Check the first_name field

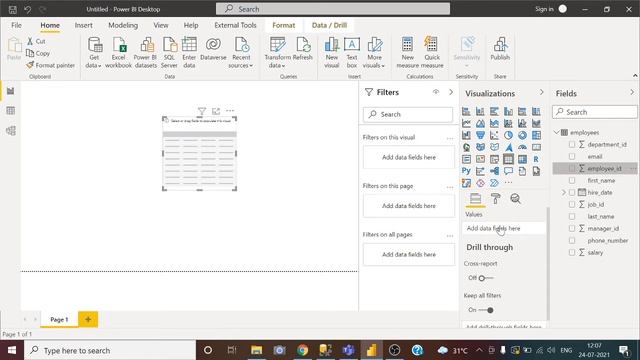572,180
